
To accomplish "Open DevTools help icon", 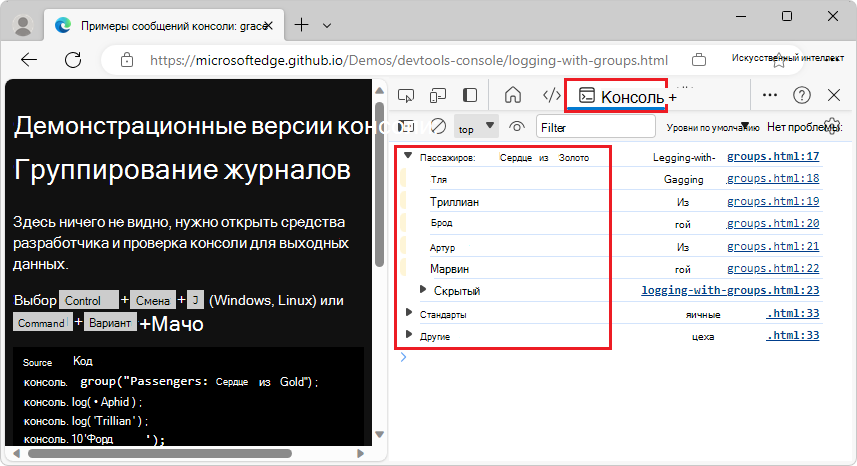I will [802, 95].
